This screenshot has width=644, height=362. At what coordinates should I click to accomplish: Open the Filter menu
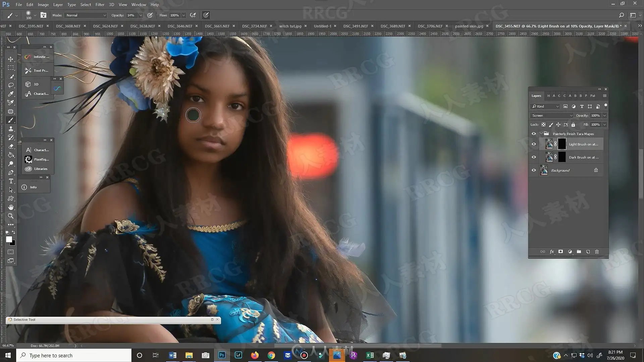(100, 4)
